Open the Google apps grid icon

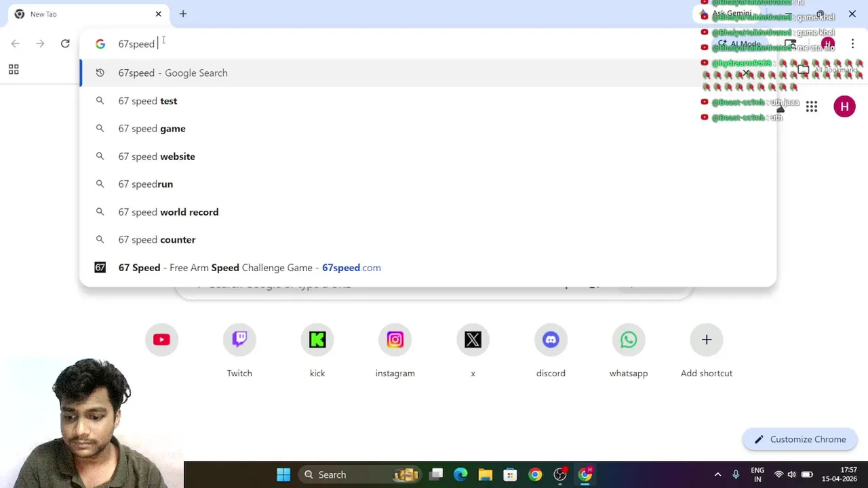pos(812,106)
